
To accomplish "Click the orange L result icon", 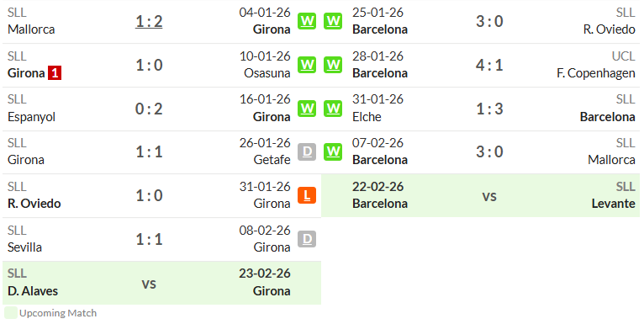I will pos(307,195).
